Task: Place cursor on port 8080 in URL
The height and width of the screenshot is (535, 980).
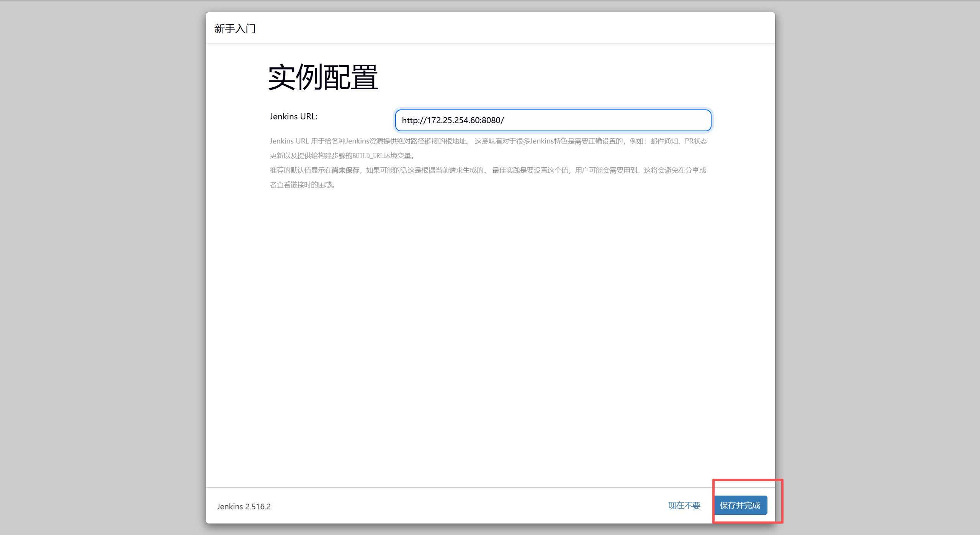Action: point(490,120)
